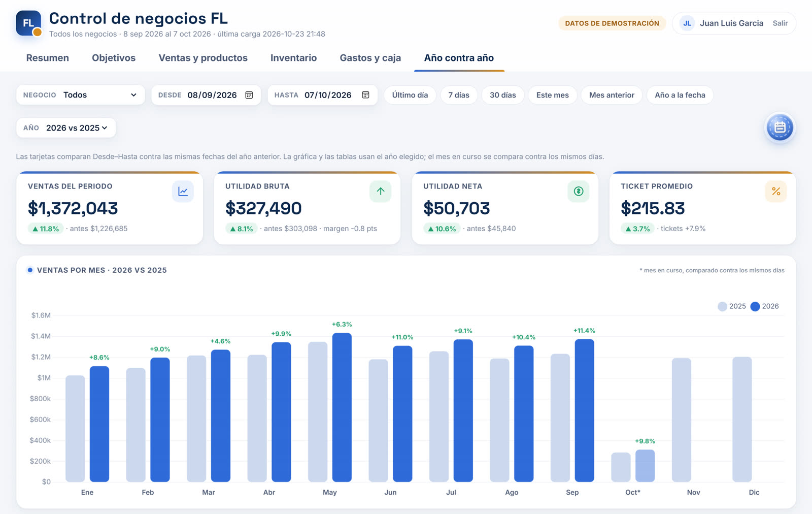The image size is (812, 514).
Task: Open the Desde date calendar icon
Action: (x=249, y=95)
